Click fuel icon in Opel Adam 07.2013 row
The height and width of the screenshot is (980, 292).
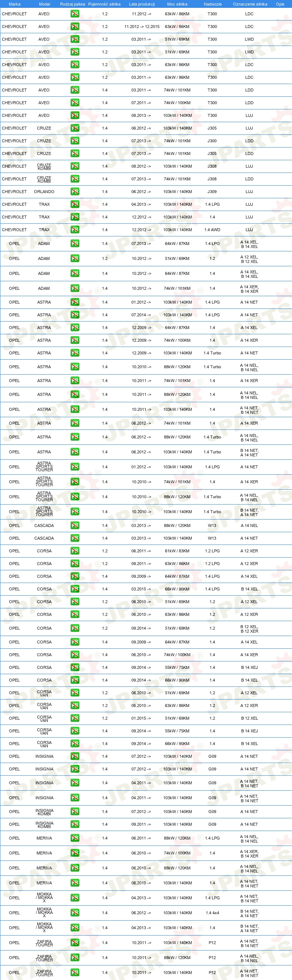(x=75, y=244)
